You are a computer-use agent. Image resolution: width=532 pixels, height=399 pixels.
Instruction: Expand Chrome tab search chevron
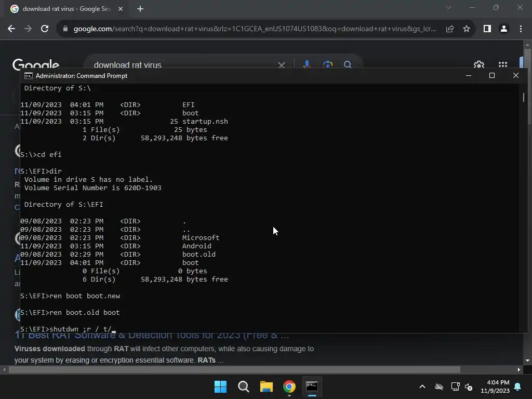coord(448,7)
